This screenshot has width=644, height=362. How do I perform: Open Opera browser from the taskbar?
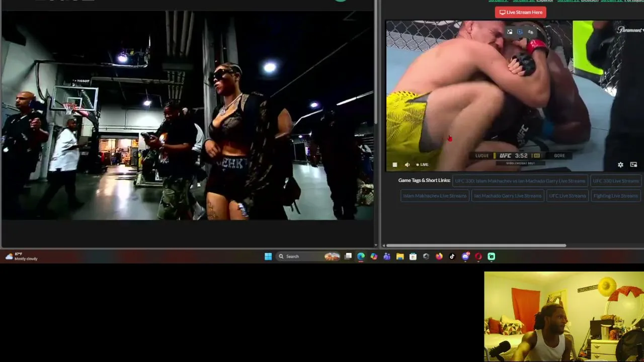[478, 256]
